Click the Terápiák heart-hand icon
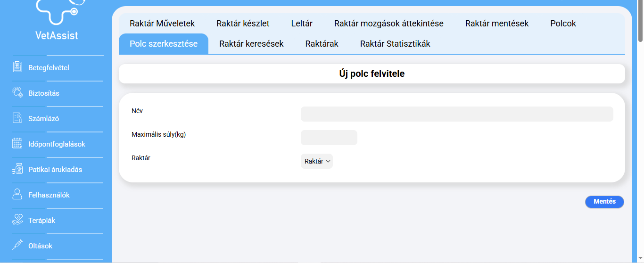The width and height of the screenshot is (644, 263). 17,220
